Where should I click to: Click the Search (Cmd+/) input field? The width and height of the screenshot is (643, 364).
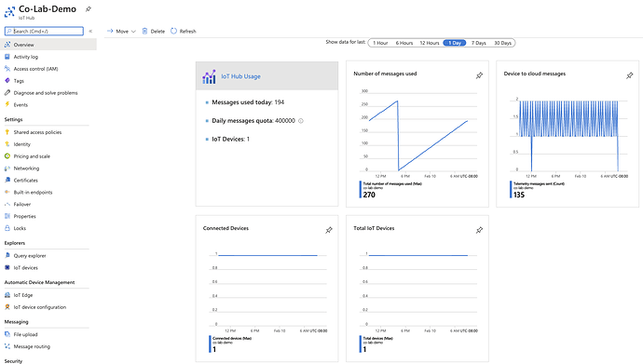44,31
